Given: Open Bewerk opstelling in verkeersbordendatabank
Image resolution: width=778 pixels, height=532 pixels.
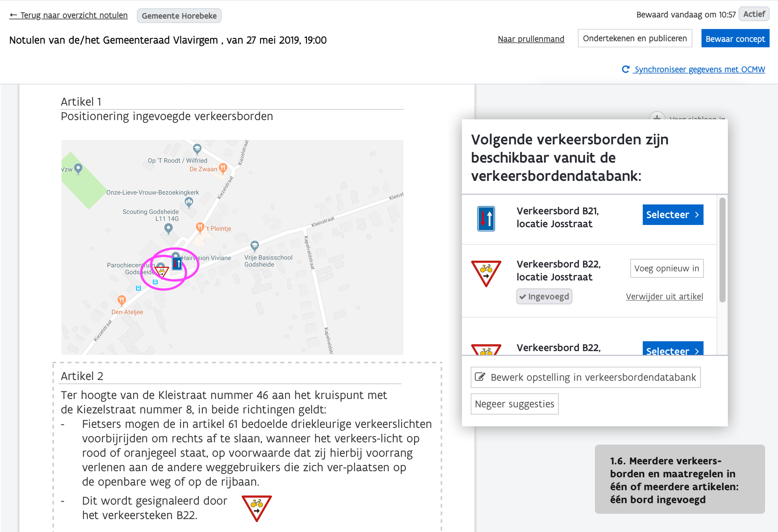Looking at the screenshot, I should [585, 377].
